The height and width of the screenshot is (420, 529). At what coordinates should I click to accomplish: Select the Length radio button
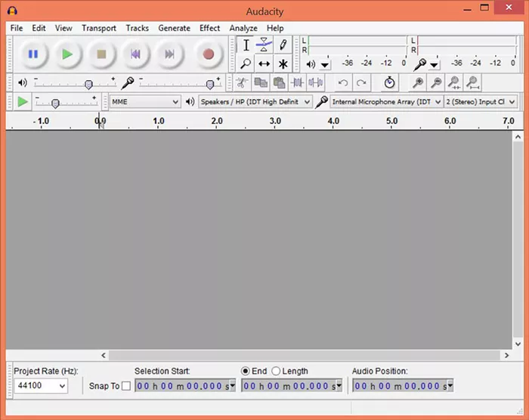pos(276,371)
